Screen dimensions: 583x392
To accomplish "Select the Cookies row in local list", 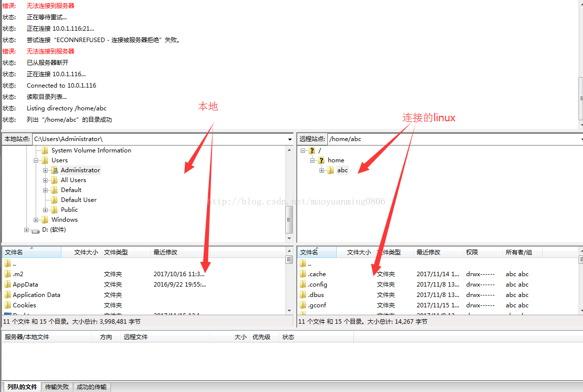I will (144, 305).
